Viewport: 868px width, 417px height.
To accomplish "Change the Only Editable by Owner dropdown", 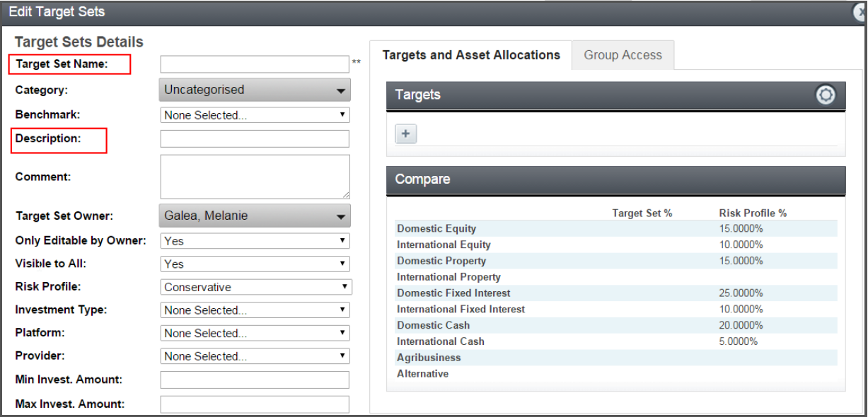I will coord(255,241).
